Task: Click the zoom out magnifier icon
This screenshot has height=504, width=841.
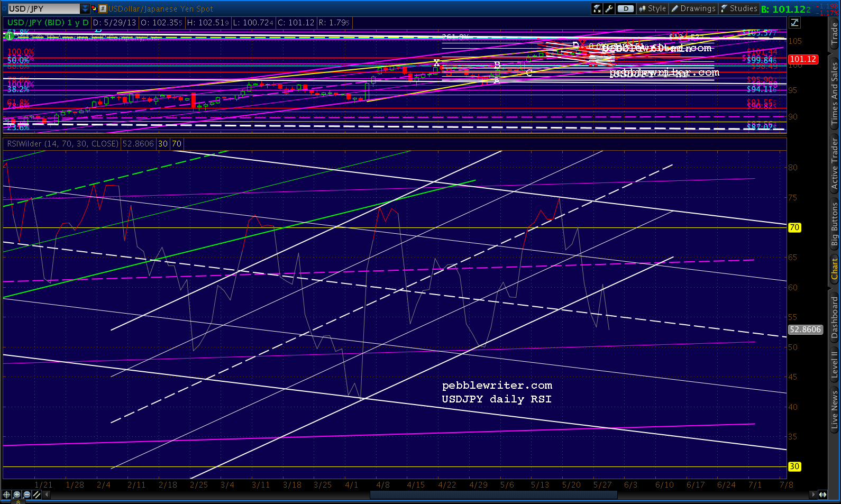Action: 27,494
